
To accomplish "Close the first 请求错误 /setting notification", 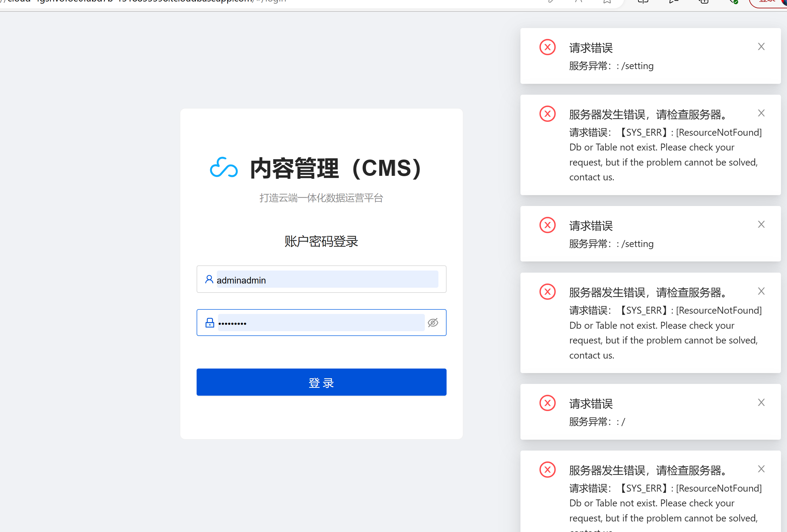I will 761,47.
